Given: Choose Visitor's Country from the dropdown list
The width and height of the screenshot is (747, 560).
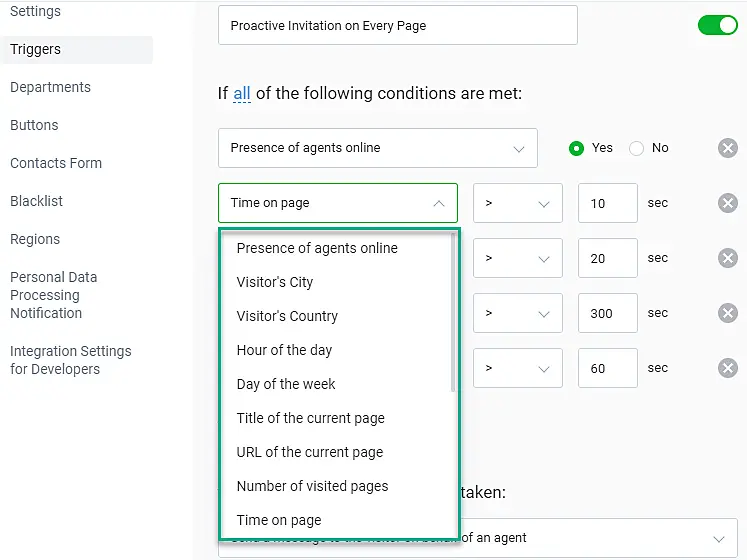Looking at the screenshot, I should [287, 316].
